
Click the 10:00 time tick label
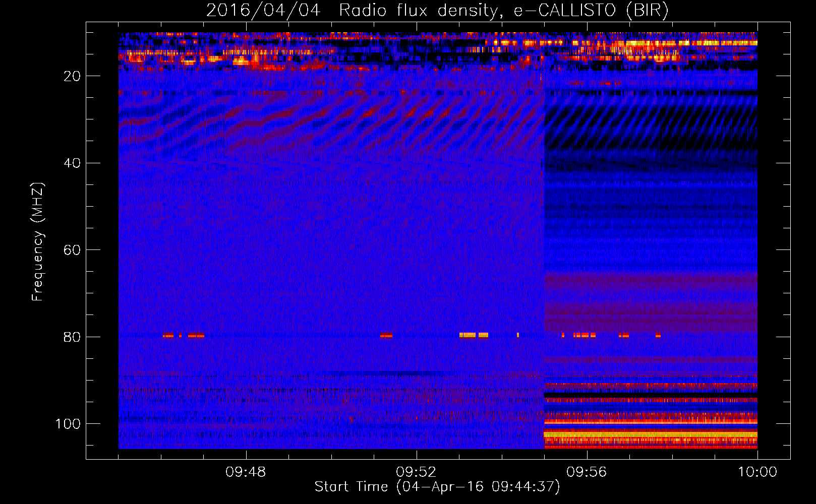click(757, 472)
